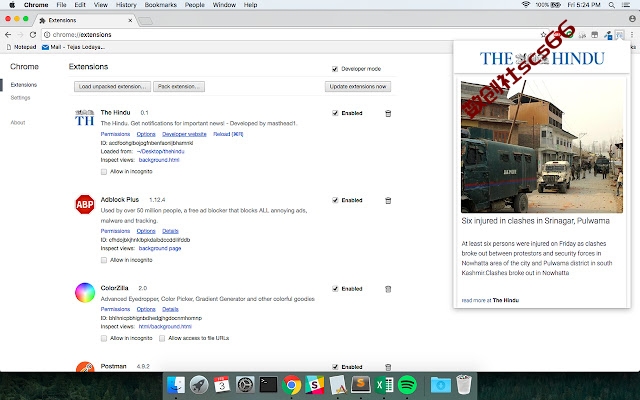The width and height of the screenshot is (640, 400).
Task: Click Update extensions now button
Action: (x=358, y=87)
